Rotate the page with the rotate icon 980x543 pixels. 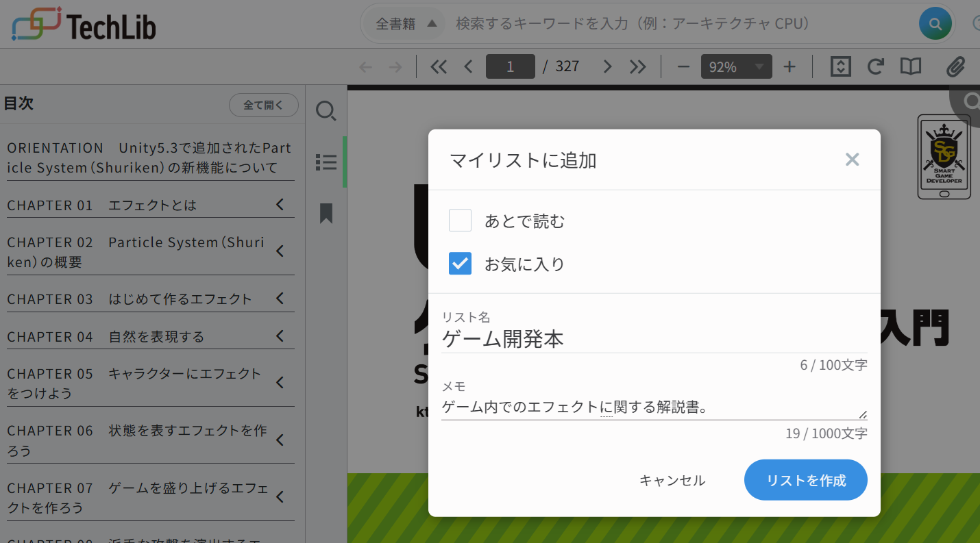pos(875,66)
